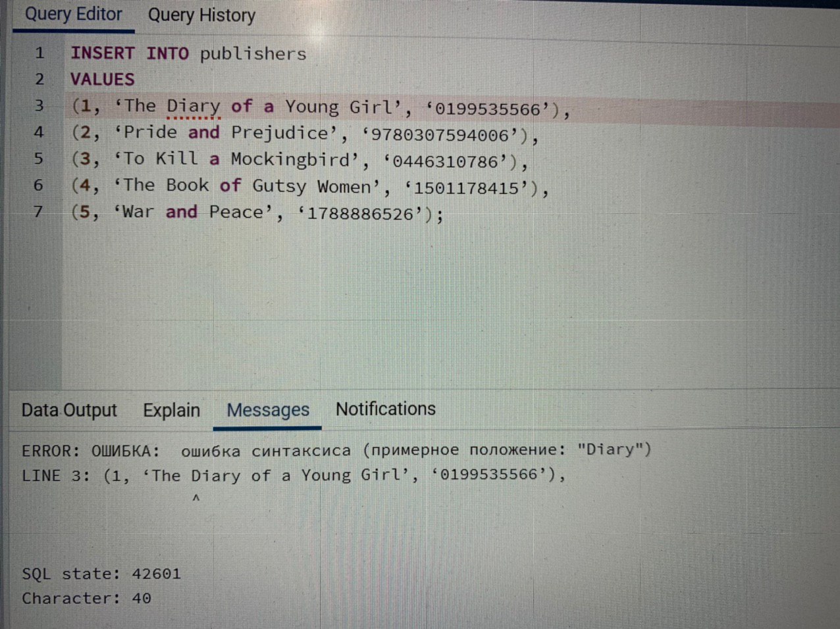The image size is (840, 629).
Task: Click 'To Kill a Mockingbird' text
Action: coord(236,159)
